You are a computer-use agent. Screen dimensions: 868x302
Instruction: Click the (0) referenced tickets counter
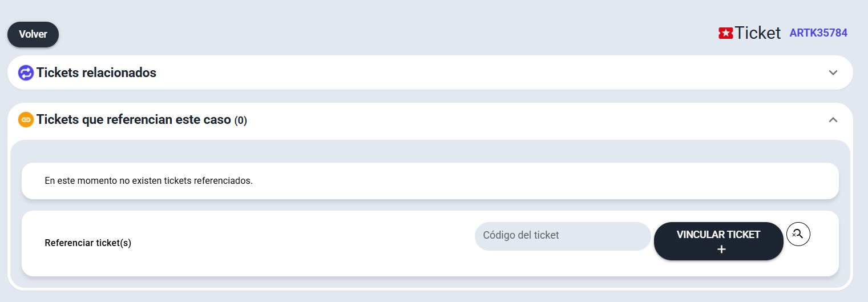point(241,120)
